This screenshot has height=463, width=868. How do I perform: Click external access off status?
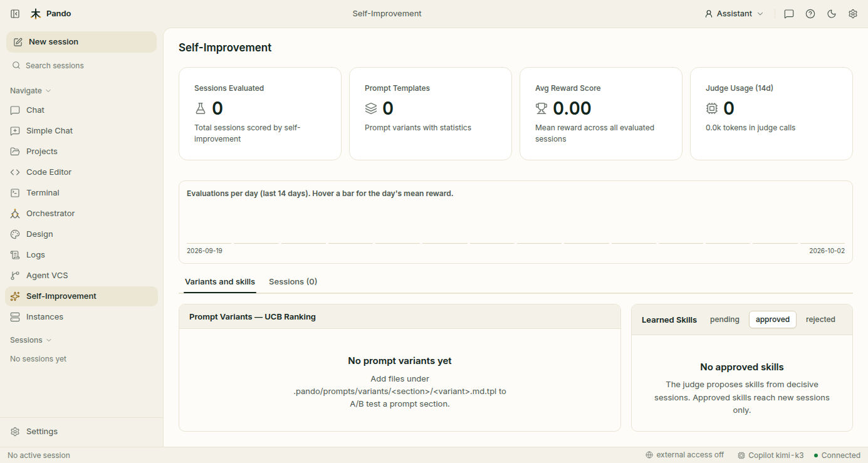684,455
